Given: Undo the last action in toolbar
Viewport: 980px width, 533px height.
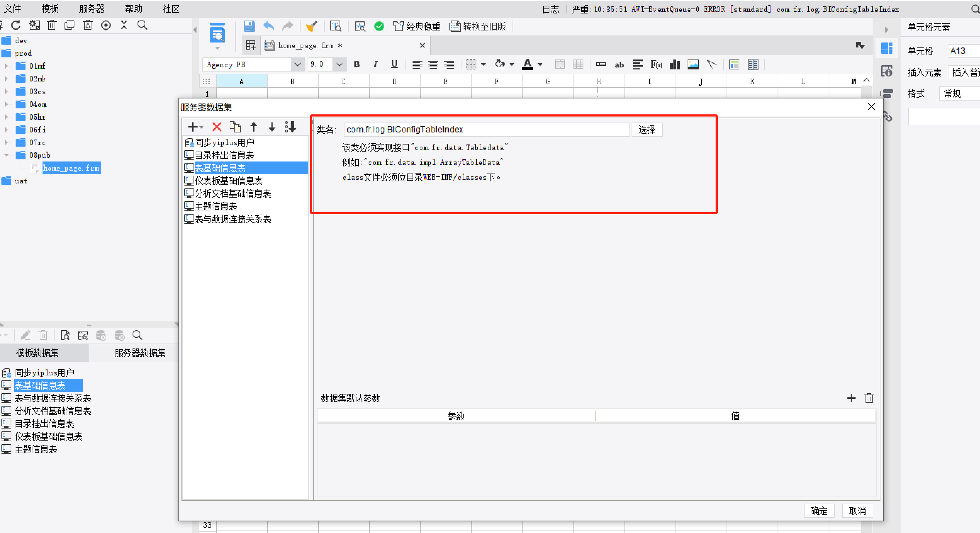Looking at the screenshot, I should [x=269, y=26].
